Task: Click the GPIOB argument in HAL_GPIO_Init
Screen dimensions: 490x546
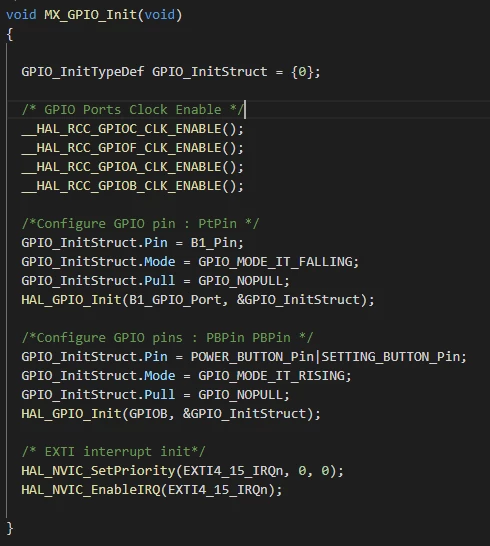Action: point(148,414)
